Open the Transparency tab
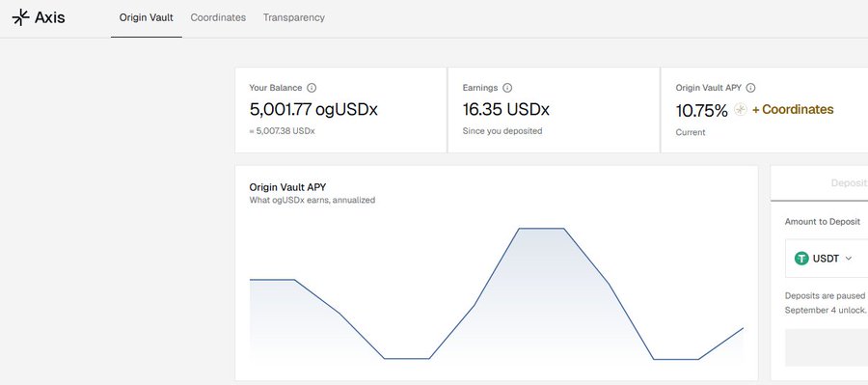This screenshot has width=868, height=385. tap(294, 17)
